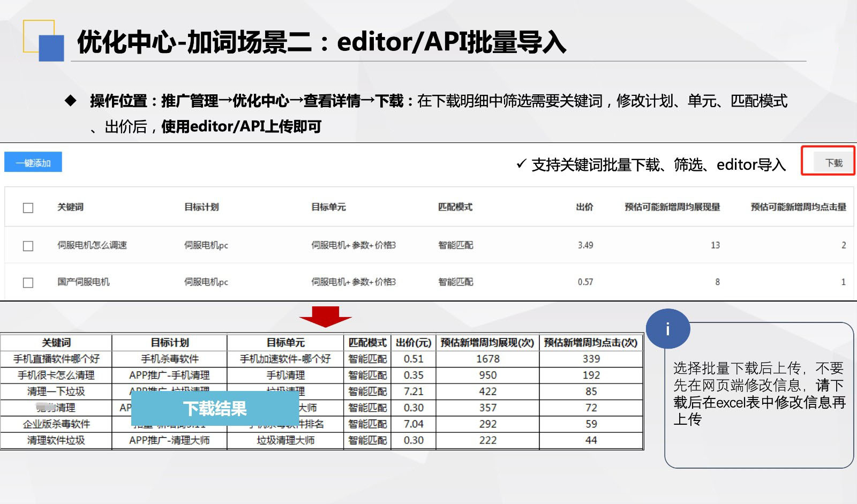Click spreadsheet cell 手机很卡怎么清理
This screenshot has width=857, height=504.
[56, 375]
